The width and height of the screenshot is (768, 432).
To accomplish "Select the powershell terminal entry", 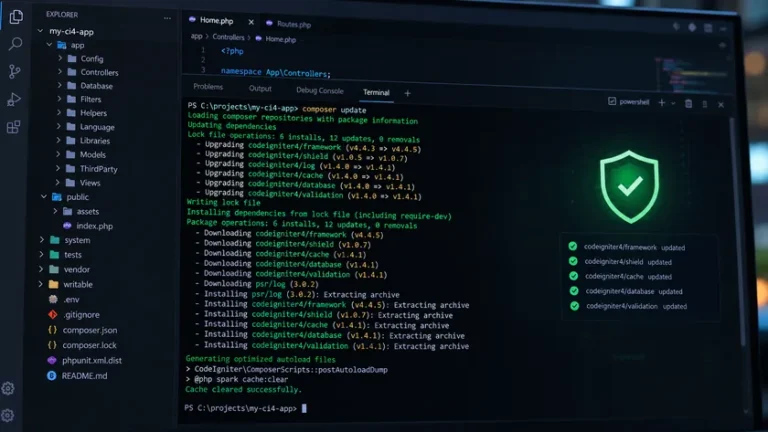I will point(629,102).
